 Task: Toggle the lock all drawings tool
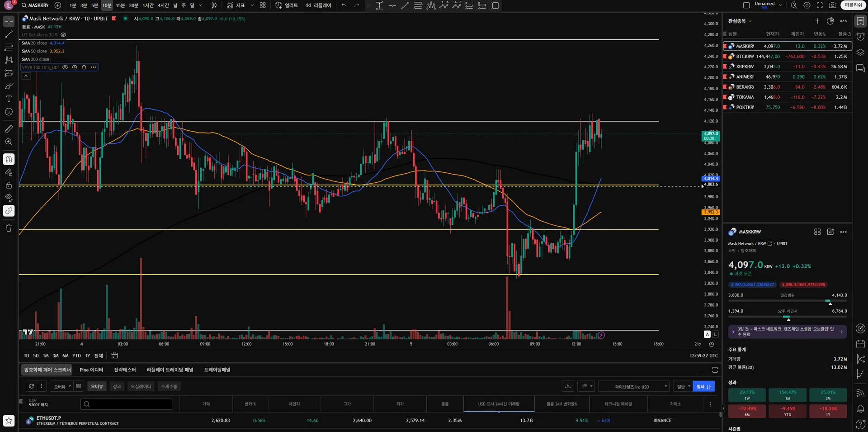[x=9, y=185]
